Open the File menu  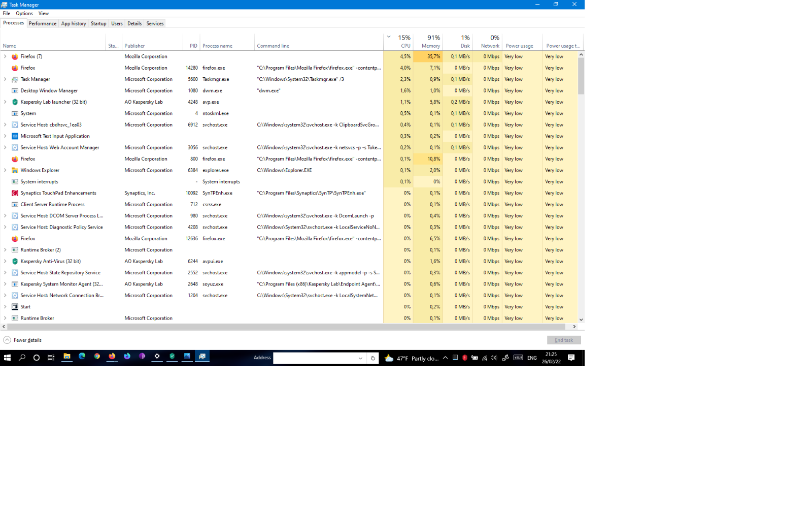pyautogui.click(x=7, y=14)
